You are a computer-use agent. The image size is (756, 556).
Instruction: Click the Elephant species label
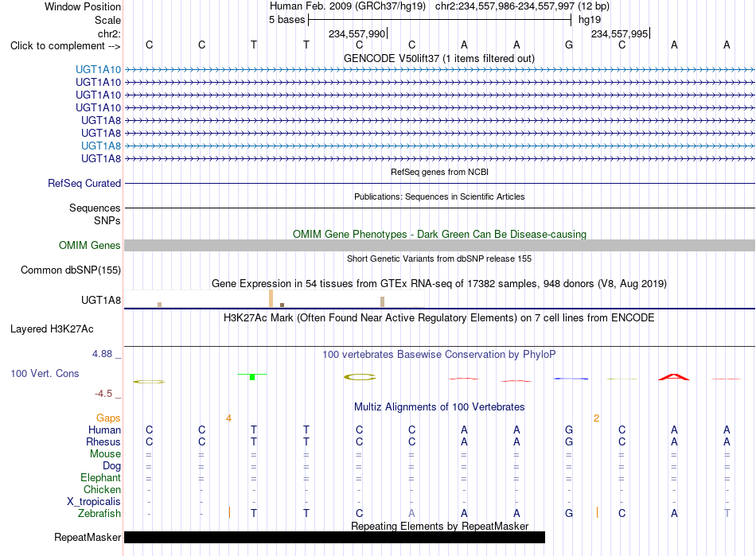pyautogui.click(x=101, y=477)
